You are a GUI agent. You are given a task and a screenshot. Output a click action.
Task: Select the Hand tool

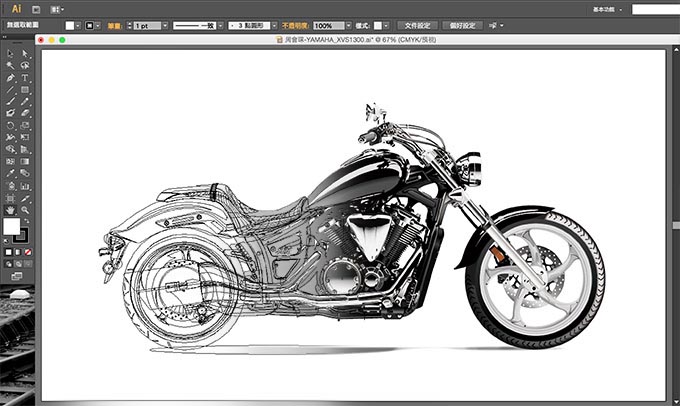coord(10,210)
